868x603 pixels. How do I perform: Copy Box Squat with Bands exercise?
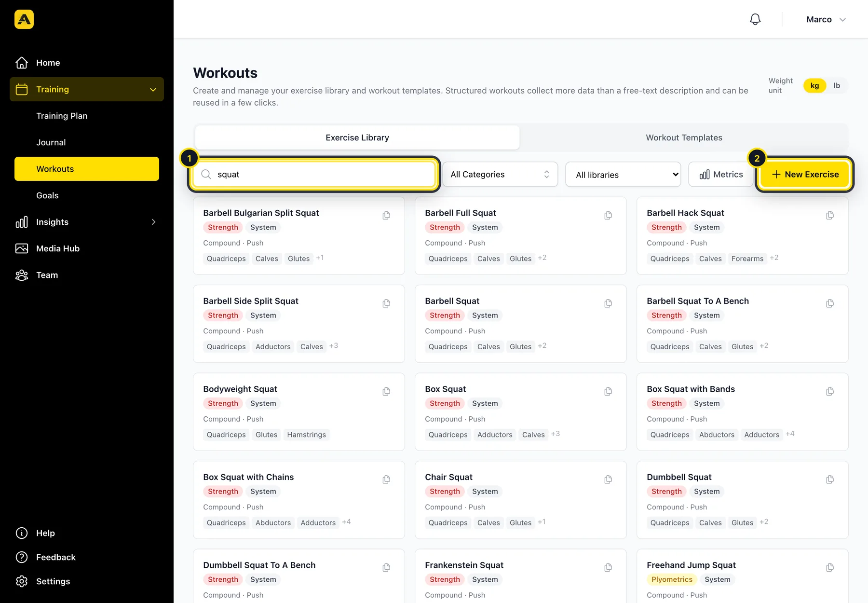pos(830,391)
